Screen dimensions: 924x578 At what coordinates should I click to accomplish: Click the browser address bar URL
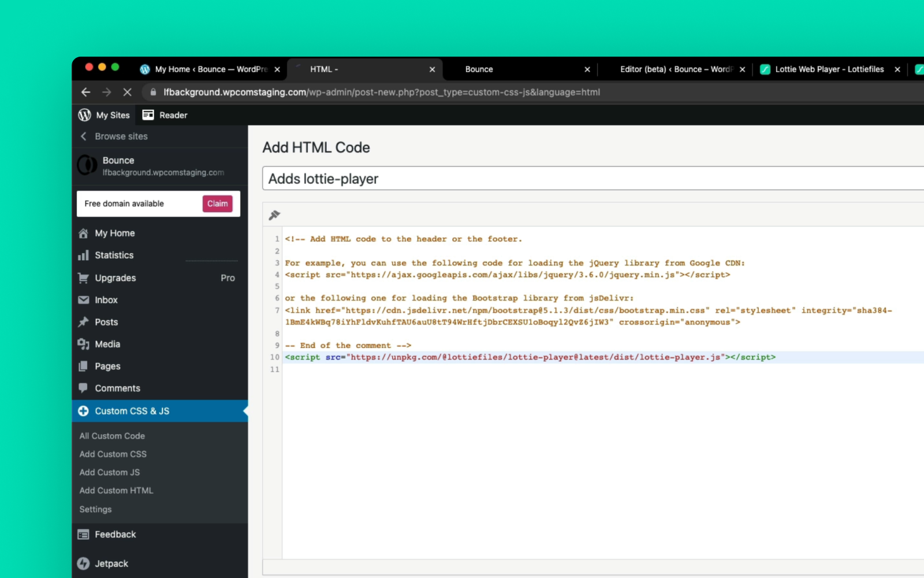point(382,92)
